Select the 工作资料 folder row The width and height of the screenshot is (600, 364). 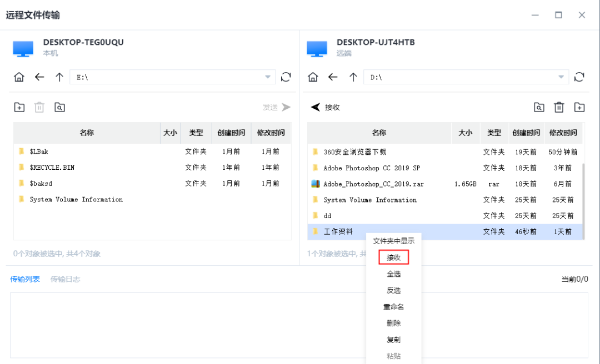(444, 232)
